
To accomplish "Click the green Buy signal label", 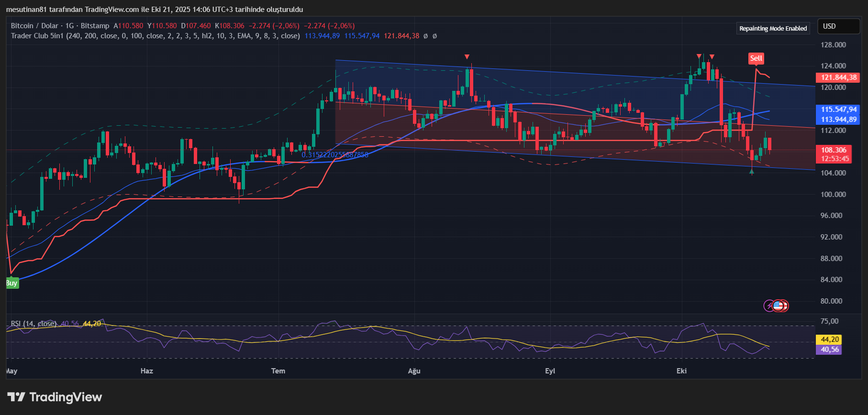I will click(x=11, y=283).
